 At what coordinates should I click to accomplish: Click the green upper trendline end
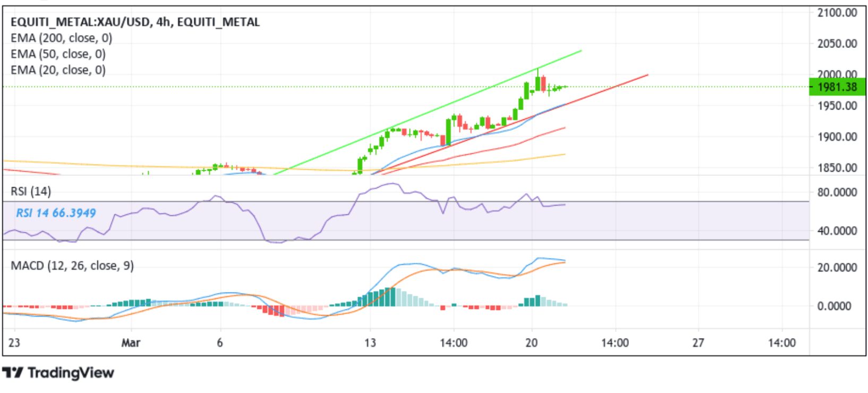[x=581, y=52]
